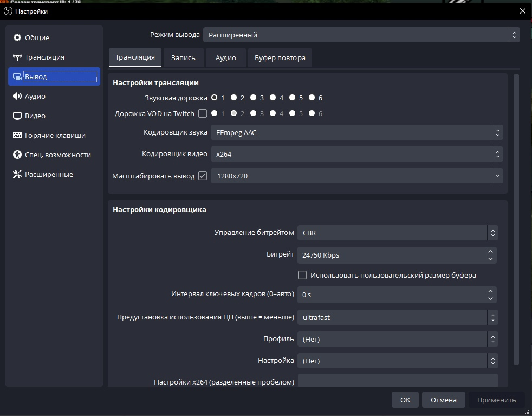Open Расширенные via wrench tools icon
Image resolution: width=532 pixels, height=416 pixels.
point(17,174)
